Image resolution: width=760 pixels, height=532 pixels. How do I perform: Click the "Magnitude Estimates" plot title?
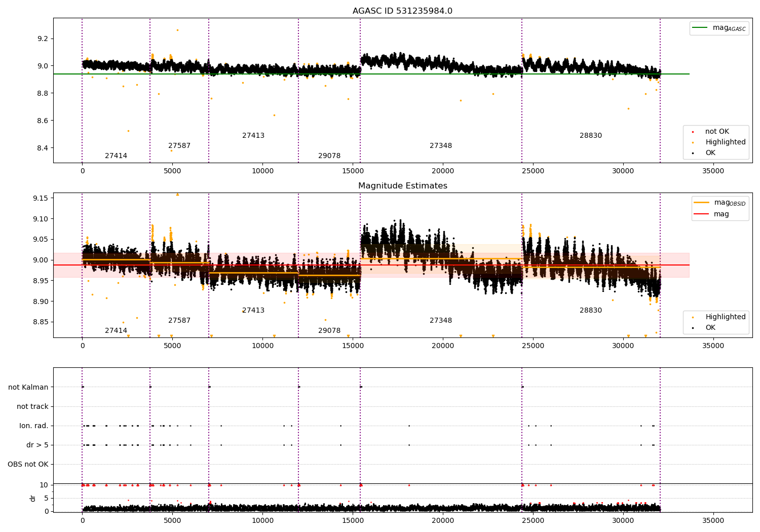402,186
